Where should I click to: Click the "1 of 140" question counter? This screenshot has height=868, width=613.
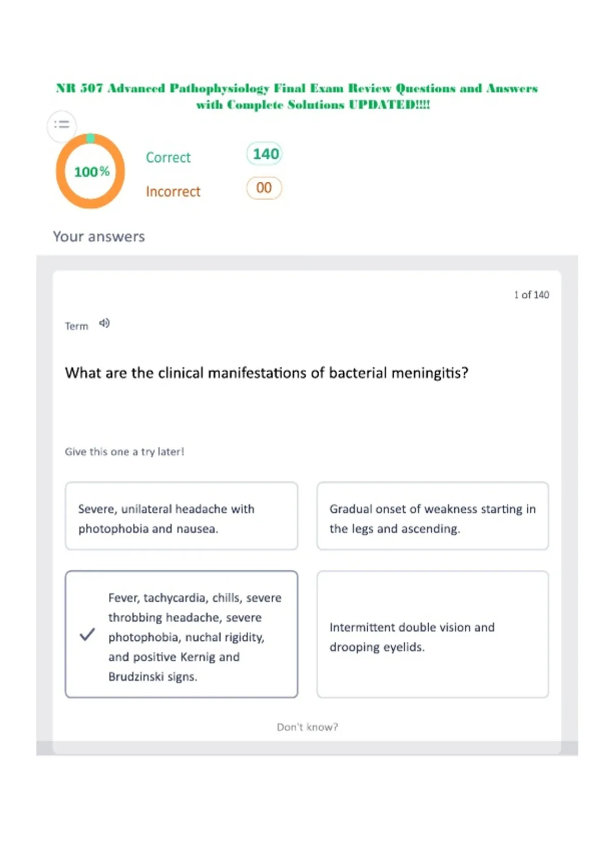[531, 295]
